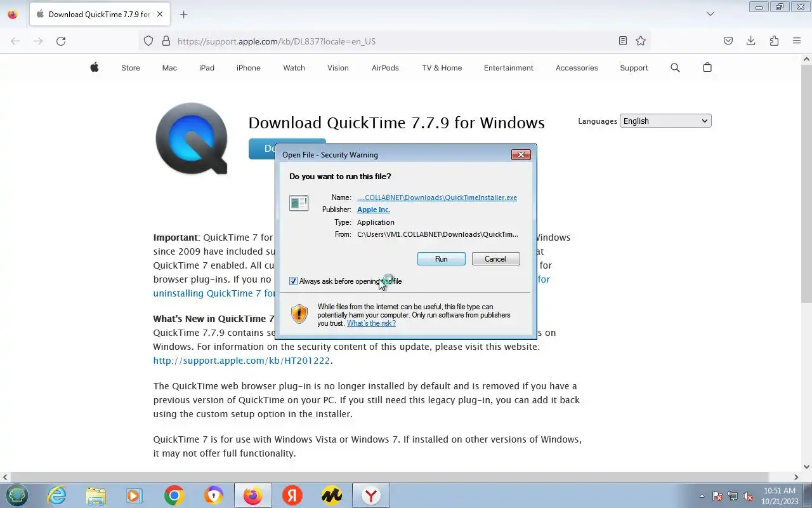Open the Vision menu item
The height and width of the screenshot is (508, 812).
tap(338, 68)
